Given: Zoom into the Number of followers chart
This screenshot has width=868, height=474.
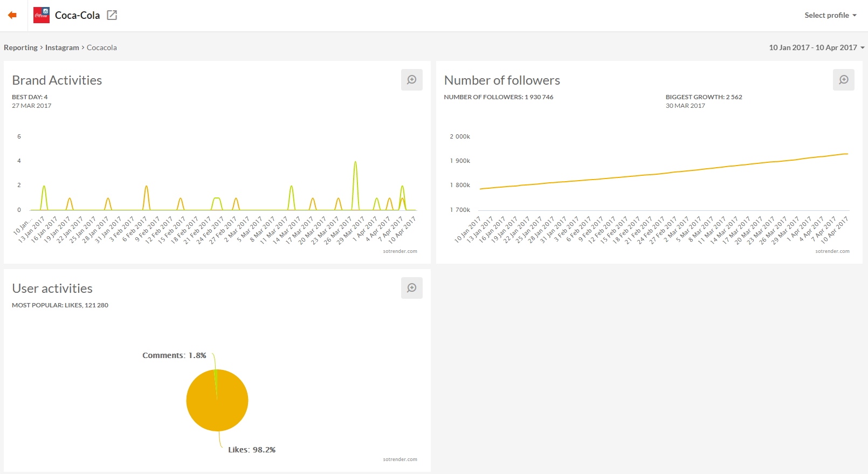Looking at the screenshot, I should [x=843, y=80].
